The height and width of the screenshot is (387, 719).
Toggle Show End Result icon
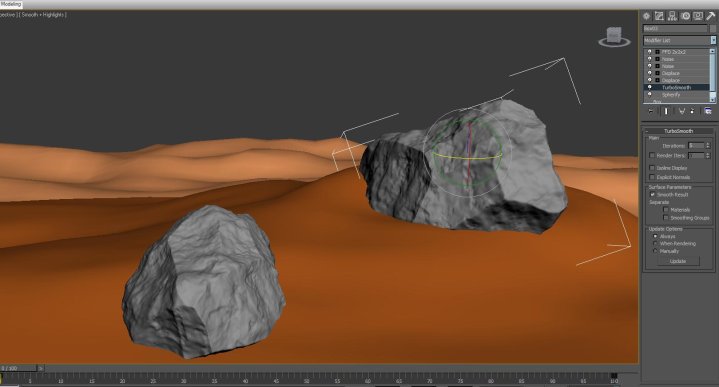[x=666, y=111]
